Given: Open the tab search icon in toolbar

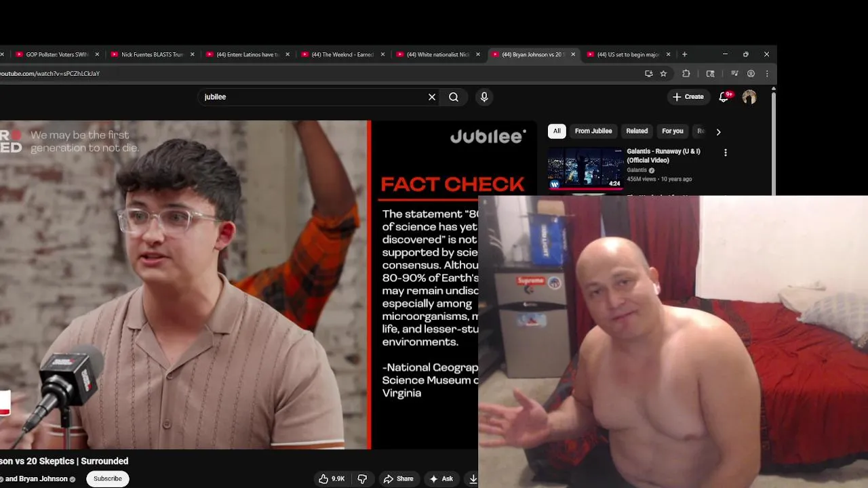Looking at the screenshot, I should pyautogui.click(x=711, y=73).
